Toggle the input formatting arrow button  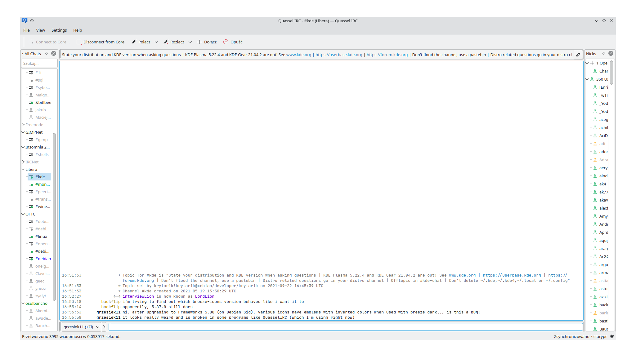[x=104, y=327]
